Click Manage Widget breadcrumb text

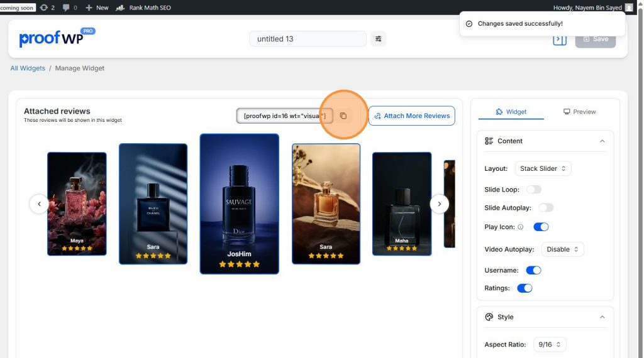tap(80, 68)
